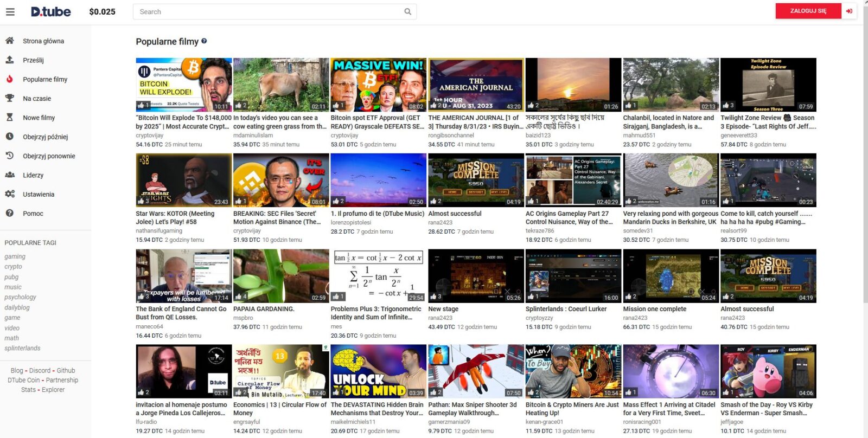
Task: Click the ZALOGUJ SIĘ button
Action: point(808,11)
